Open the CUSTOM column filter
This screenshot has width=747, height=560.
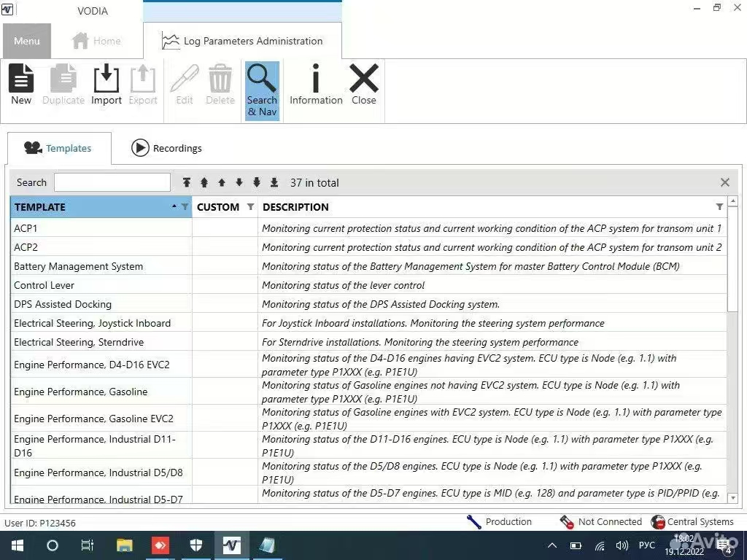point(250,206)
